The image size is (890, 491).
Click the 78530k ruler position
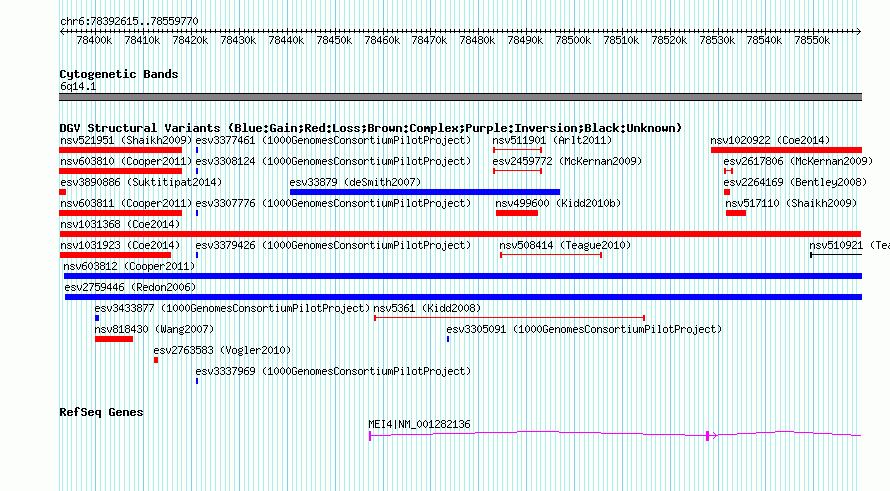pos(717,40)
